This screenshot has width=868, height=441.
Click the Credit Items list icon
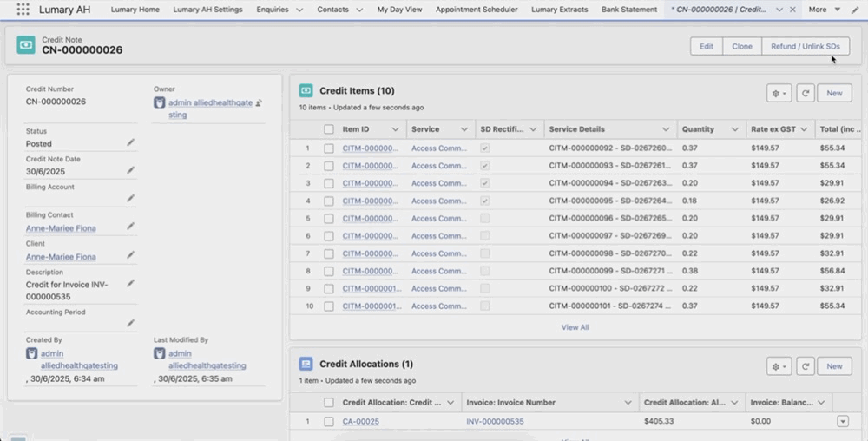click(306, 91)
